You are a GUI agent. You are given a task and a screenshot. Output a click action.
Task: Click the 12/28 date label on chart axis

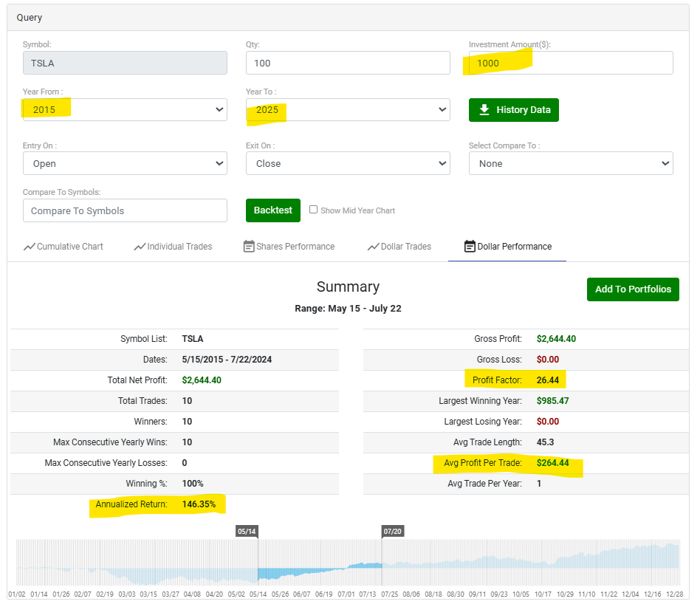coord(674,594)
